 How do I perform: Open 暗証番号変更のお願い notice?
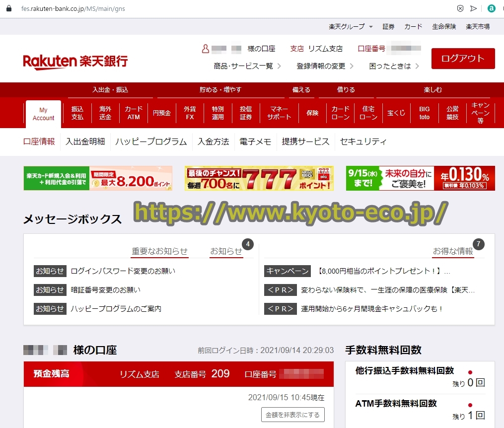[x=106, y=290]
